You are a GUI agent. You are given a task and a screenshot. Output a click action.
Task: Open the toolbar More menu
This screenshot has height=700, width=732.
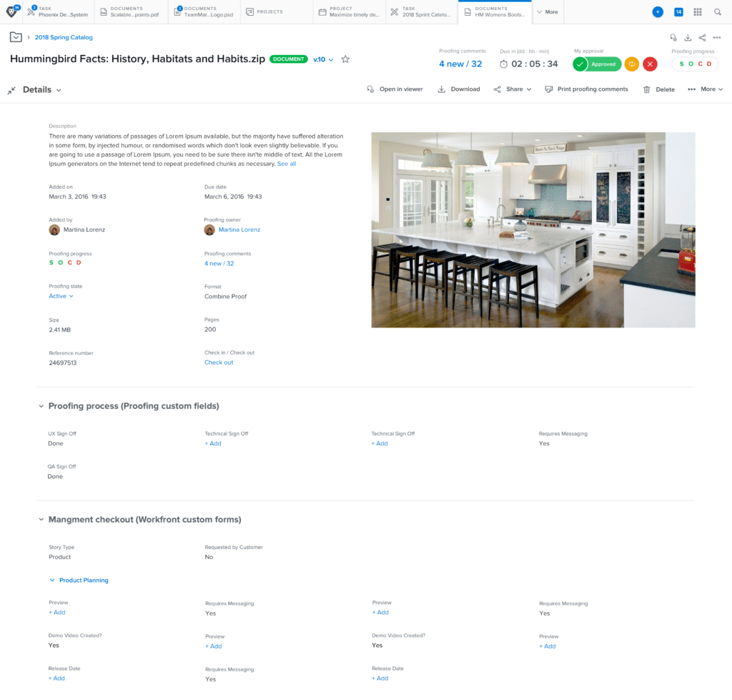pyautogui.click(x=706, y=89)
